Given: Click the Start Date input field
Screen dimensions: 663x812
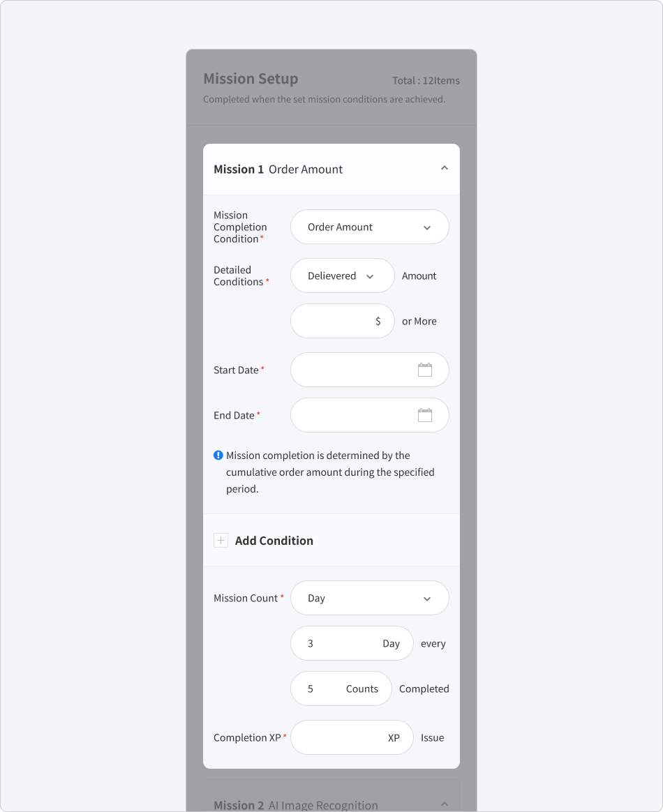Looking at the screenshot, I should point(370,370).
